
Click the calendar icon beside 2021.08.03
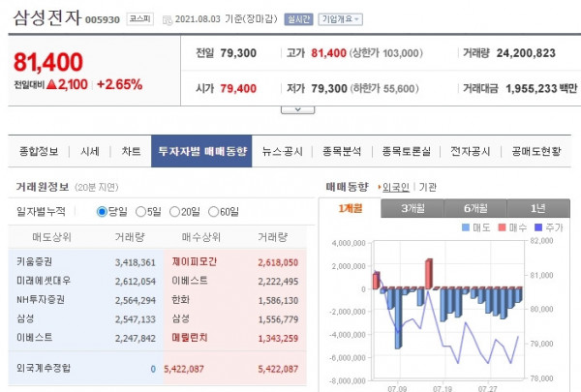coord(168,20)
